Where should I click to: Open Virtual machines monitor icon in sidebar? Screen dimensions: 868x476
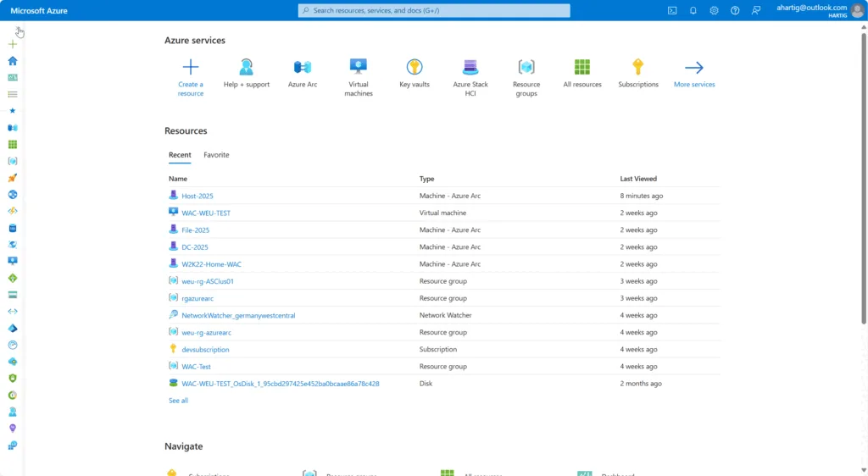click(x=12, y=261)
